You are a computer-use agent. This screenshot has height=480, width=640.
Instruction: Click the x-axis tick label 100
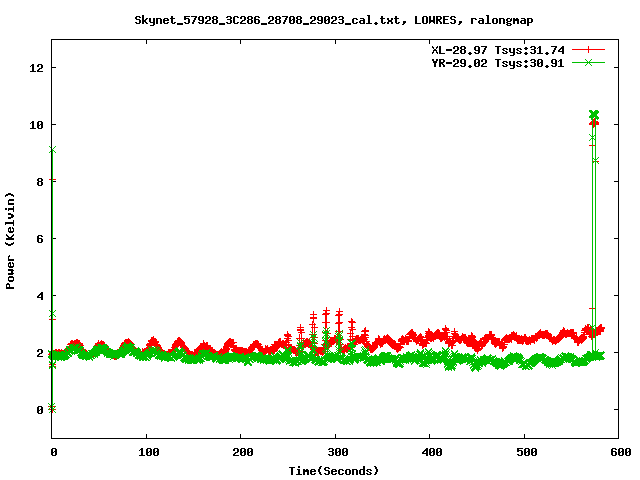[148, 452]
